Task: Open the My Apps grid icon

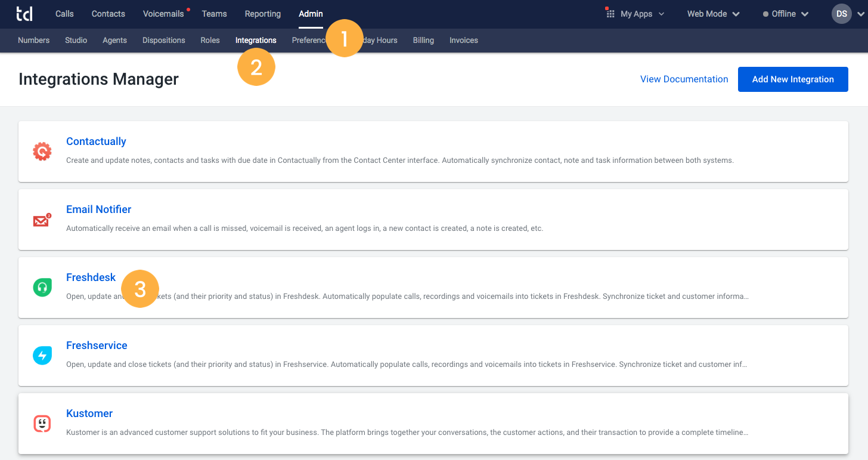Action: pyautogui.click(x=610, y=14)
